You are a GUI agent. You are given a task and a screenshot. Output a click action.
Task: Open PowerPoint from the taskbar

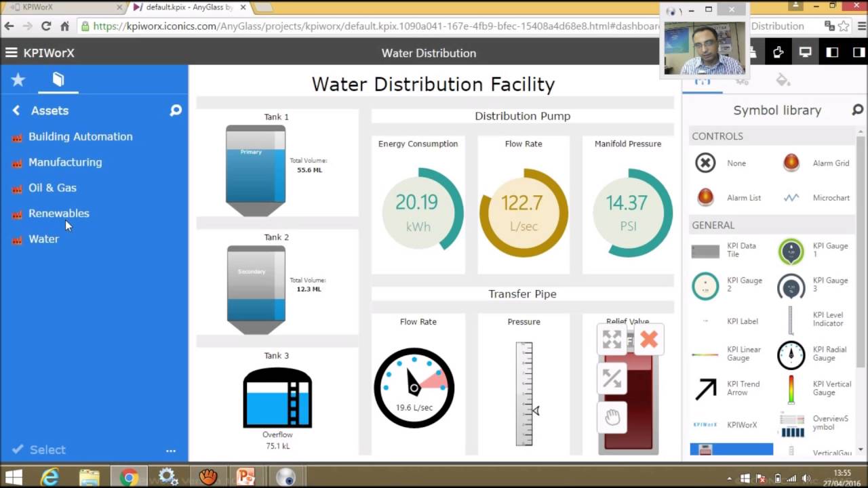pyautogui.click(x=245, y=477)
